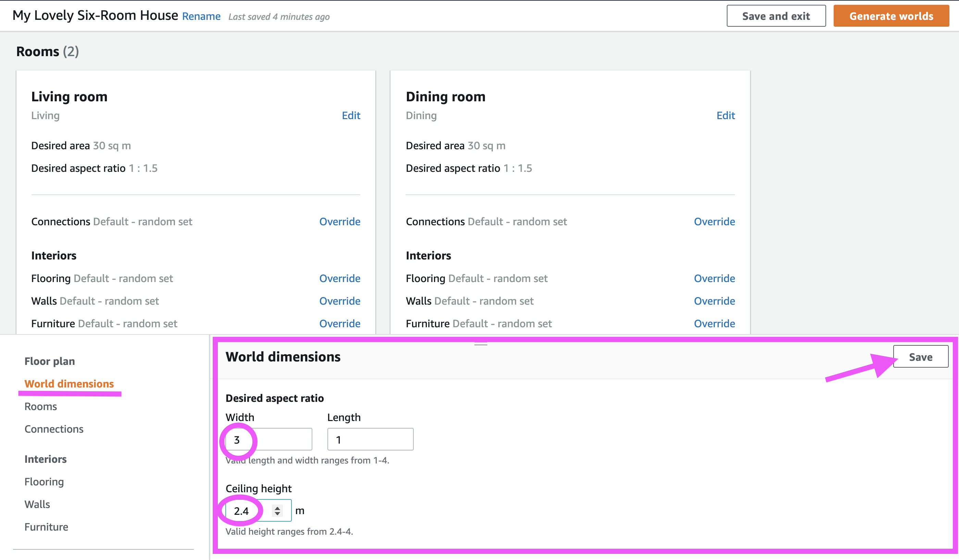Open Furniture in the side navigation
The height and width of the screenshot is (560, 959).
click(x=46, y=526)
